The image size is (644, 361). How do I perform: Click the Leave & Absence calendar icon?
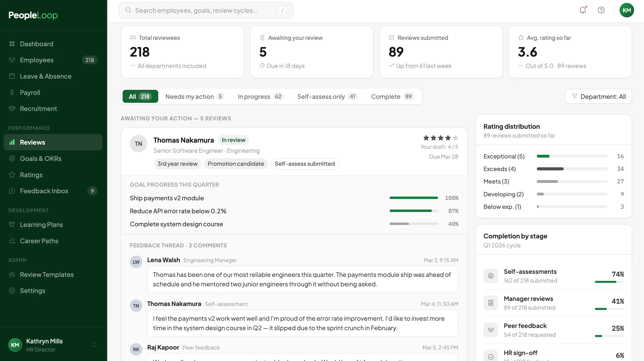12,76
